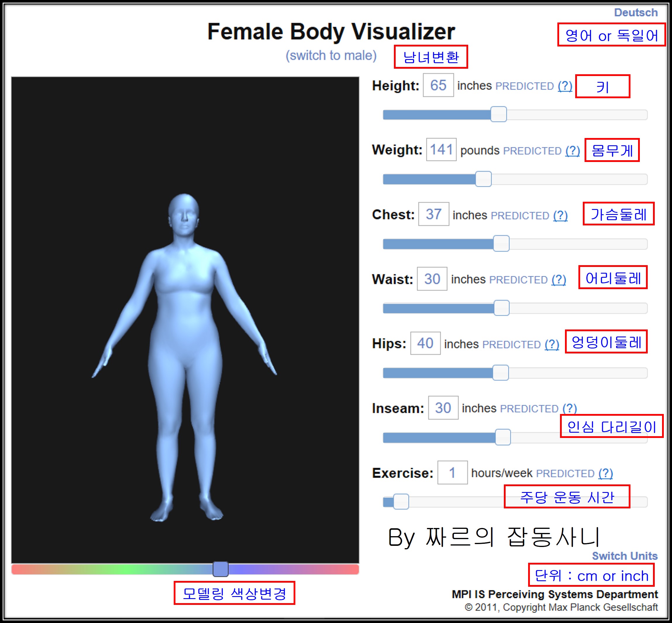This screenshot has height=623, width=672.
Task: Click the switch to male link
Action: pos(331,55)
